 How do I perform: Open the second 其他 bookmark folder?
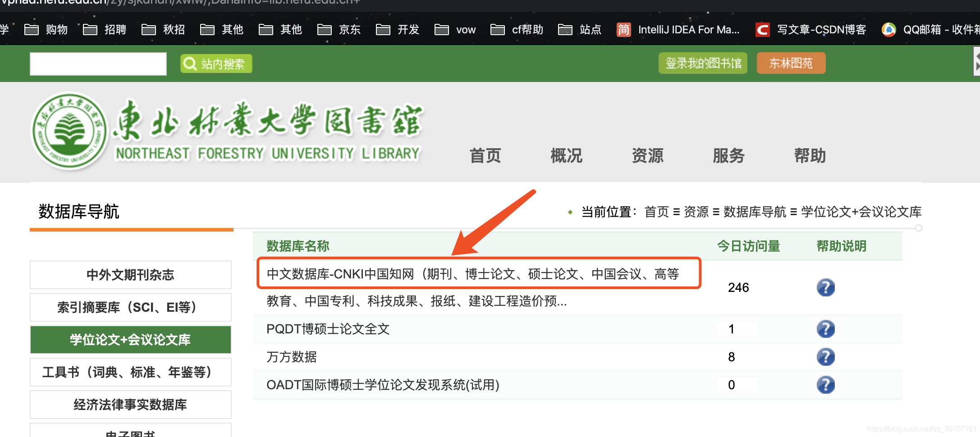pyautogui.click(x=280, y=30)
